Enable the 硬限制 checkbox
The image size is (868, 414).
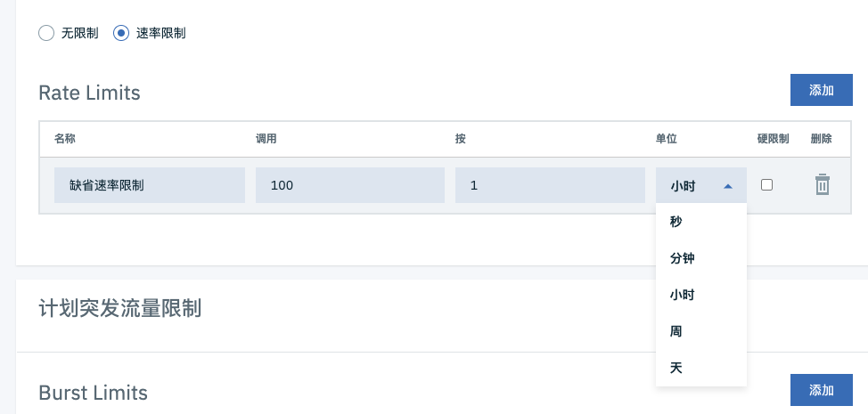tap(766, 185)
